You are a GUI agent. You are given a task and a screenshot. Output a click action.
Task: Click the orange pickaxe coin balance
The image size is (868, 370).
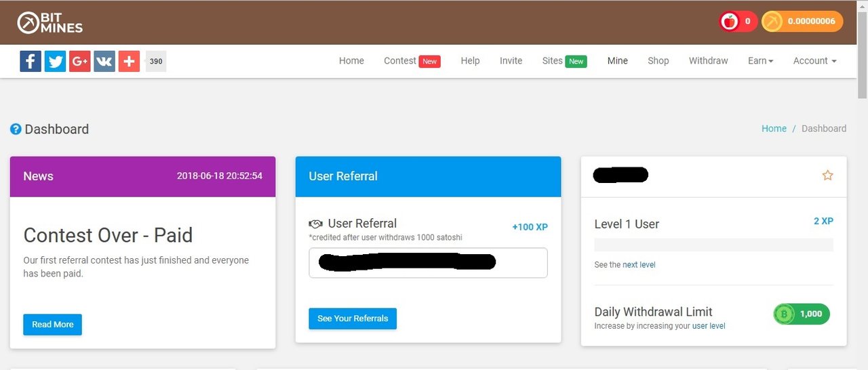(802, 22)
